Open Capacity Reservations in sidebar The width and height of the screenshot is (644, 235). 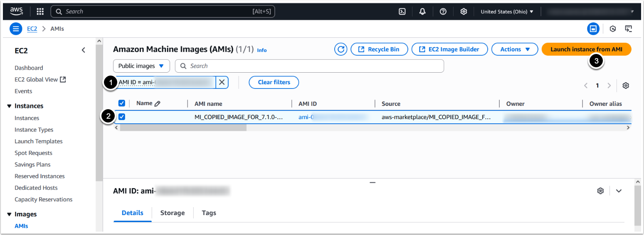(x=44, y=199)
